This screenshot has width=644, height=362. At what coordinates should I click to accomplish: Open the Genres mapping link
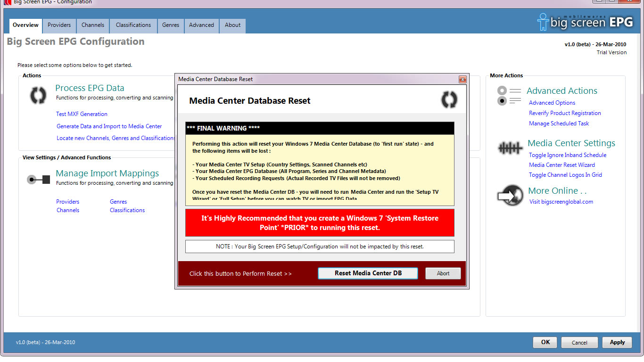pos(118,202)
